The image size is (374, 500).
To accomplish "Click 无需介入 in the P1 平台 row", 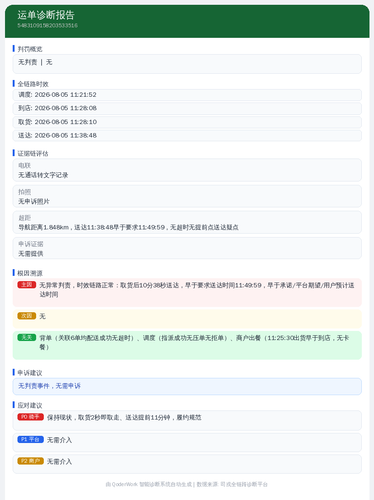I will 59,440.
